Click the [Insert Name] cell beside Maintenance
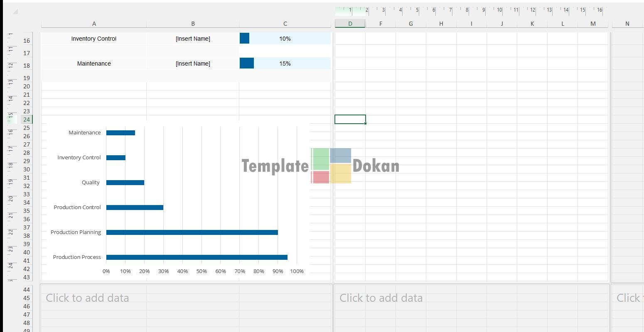644x332 pixels. tap(193, 63)
